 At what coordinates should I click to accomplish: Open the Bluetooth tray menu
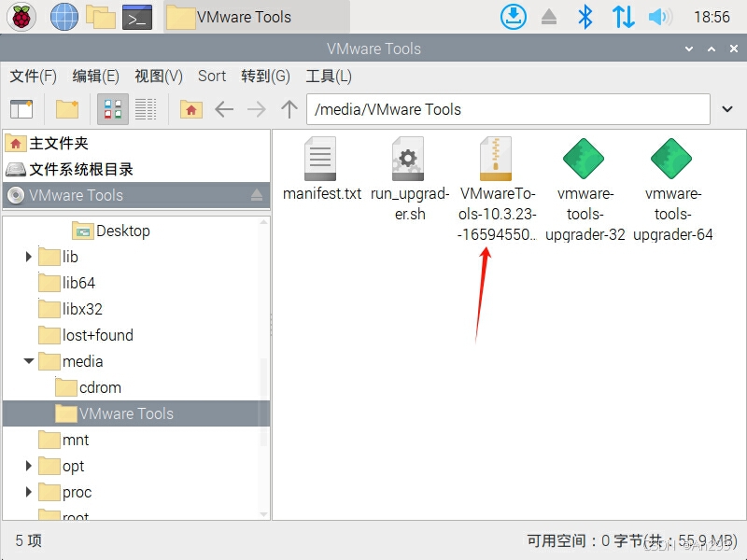pyautogui.click(x=585, y=17)
